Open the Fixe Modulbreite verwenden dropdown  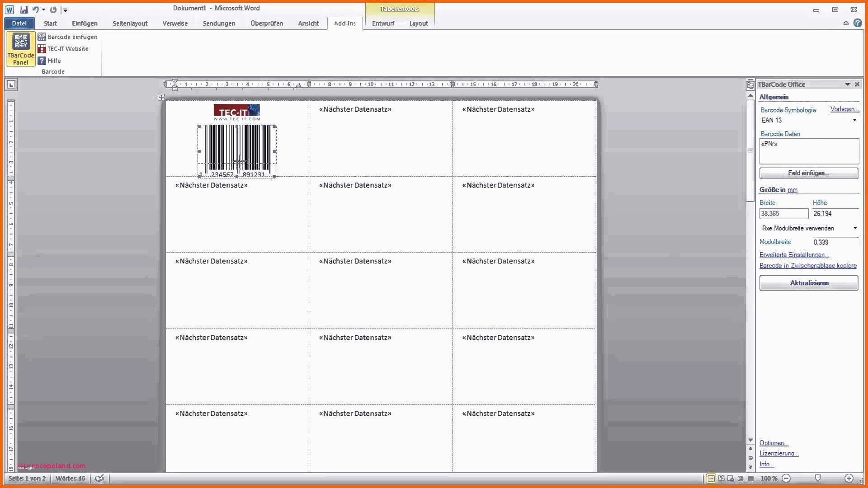point(854,228)
